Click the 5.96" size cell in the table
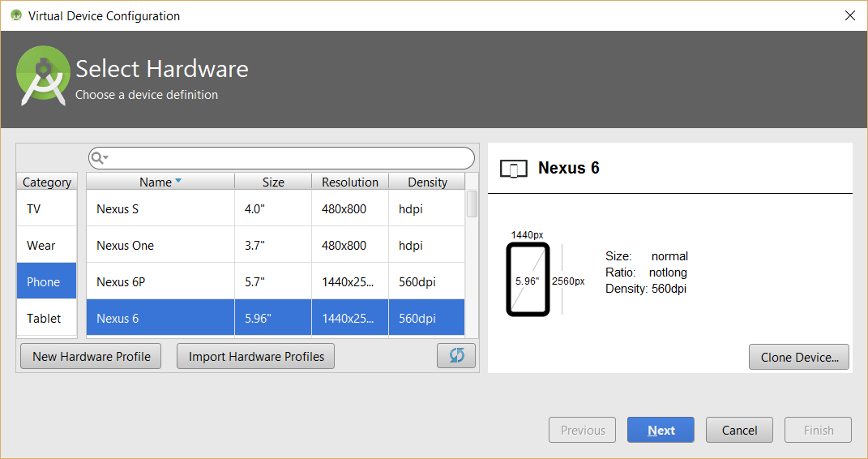 point(273,318)
